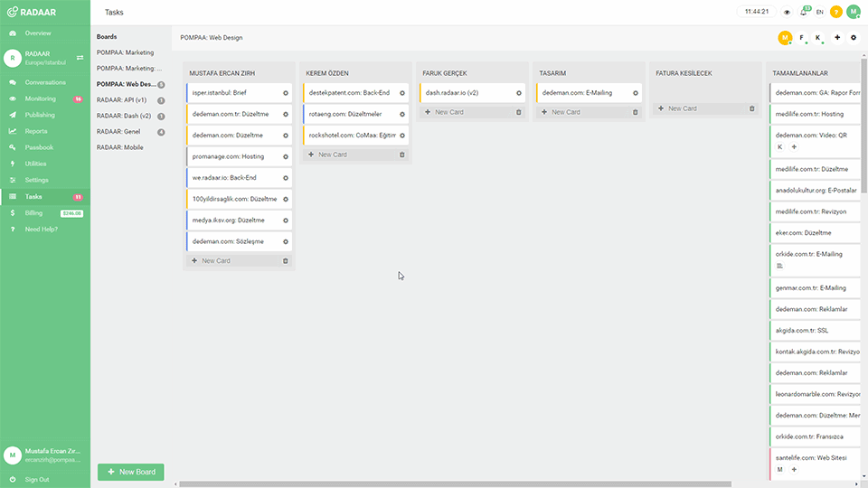Open settings gear on isper.istanbul: Brief card
Screen dimensions: 868x488
(286, 93)
